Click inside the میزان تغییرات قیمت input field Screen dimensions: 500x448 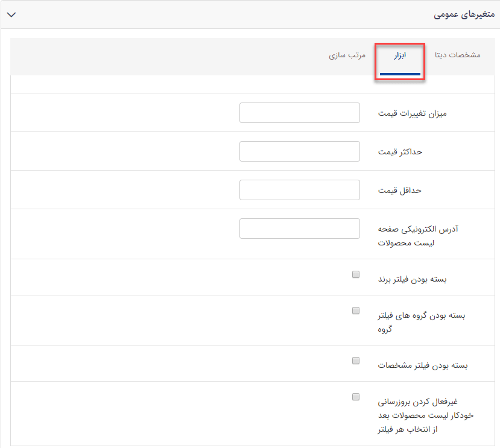(x=299, y=112)
